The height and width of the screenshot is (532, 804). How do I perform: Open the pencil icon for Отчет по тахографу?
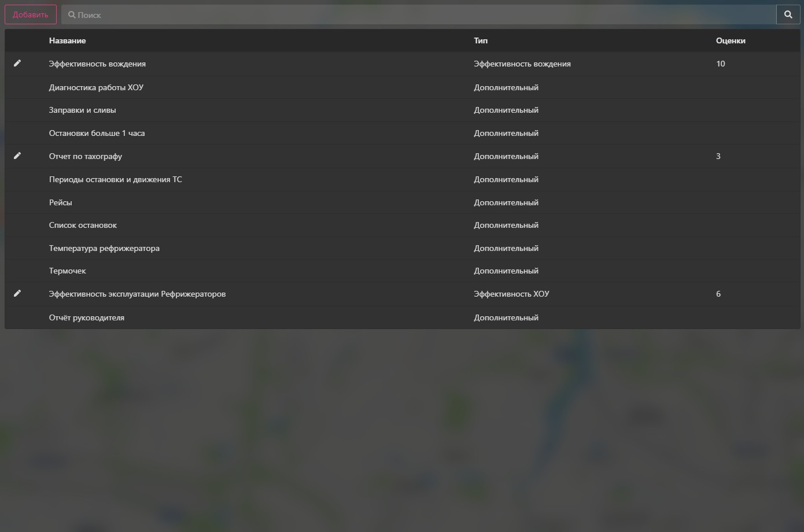point(17,155)
